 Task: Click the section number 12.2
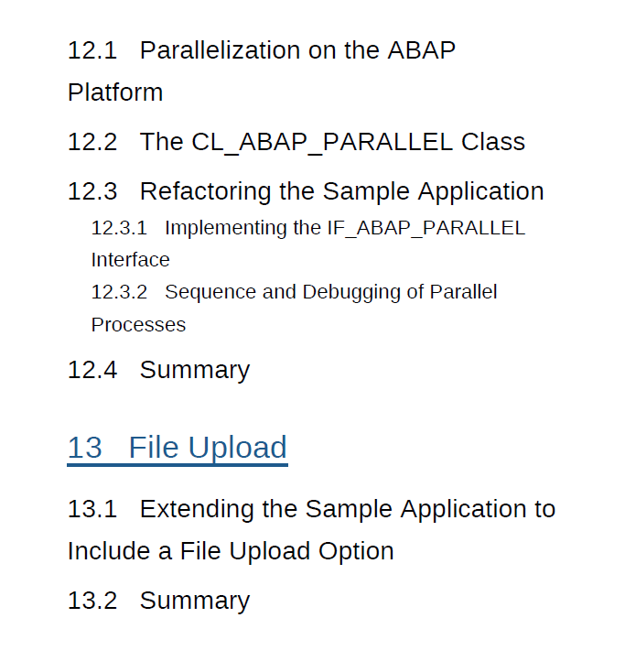tap(92, 142)
